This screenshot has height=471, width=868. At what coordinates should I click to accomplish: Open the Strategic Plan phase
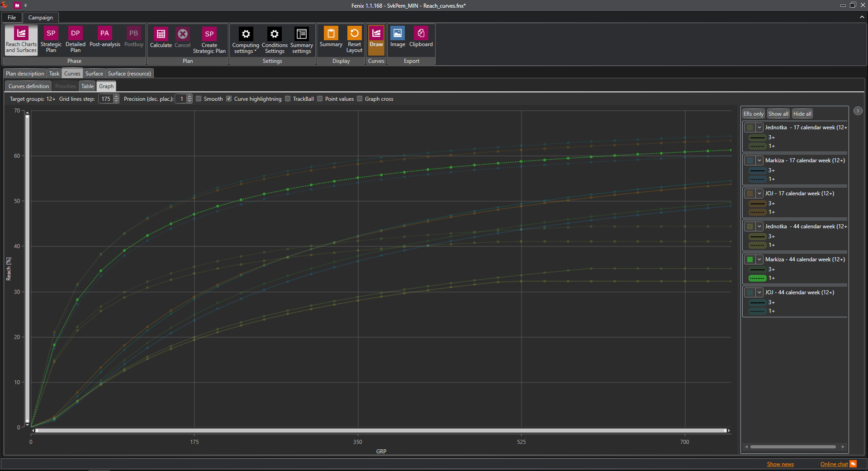[51, 40]
